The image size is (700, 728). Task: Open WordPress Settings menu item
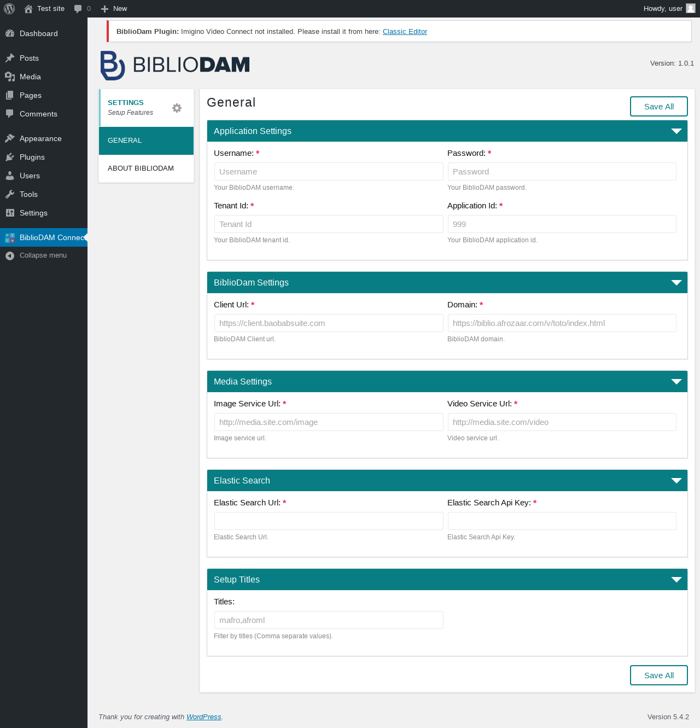pos(44,213)
